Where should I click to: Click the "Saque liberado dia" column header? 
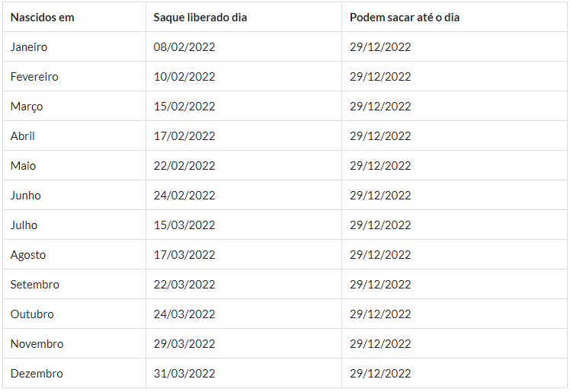tap(200, 18)
